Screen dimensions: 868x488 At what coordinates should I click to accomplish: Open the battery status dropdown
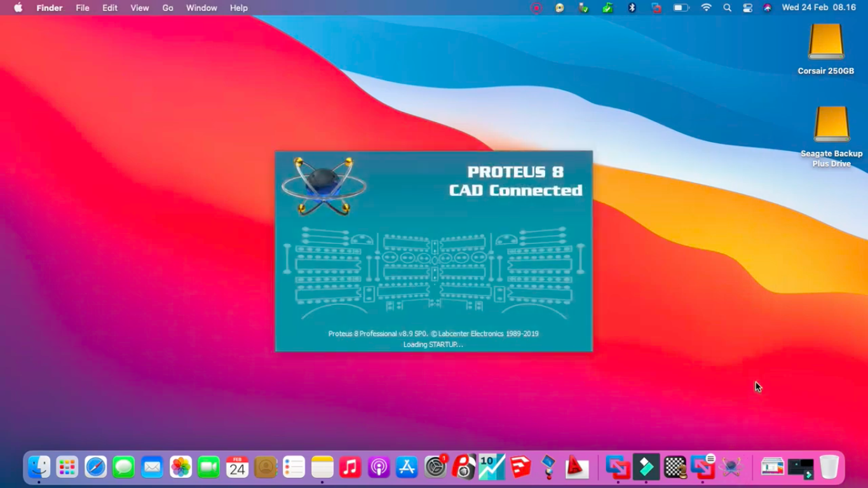coord(681,8)
